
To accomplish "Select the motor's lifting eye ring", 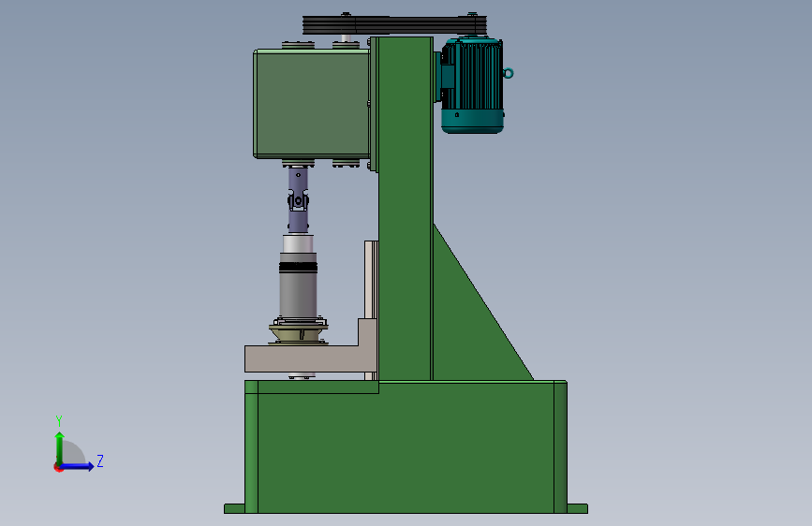I will click(x=509, y=74).
